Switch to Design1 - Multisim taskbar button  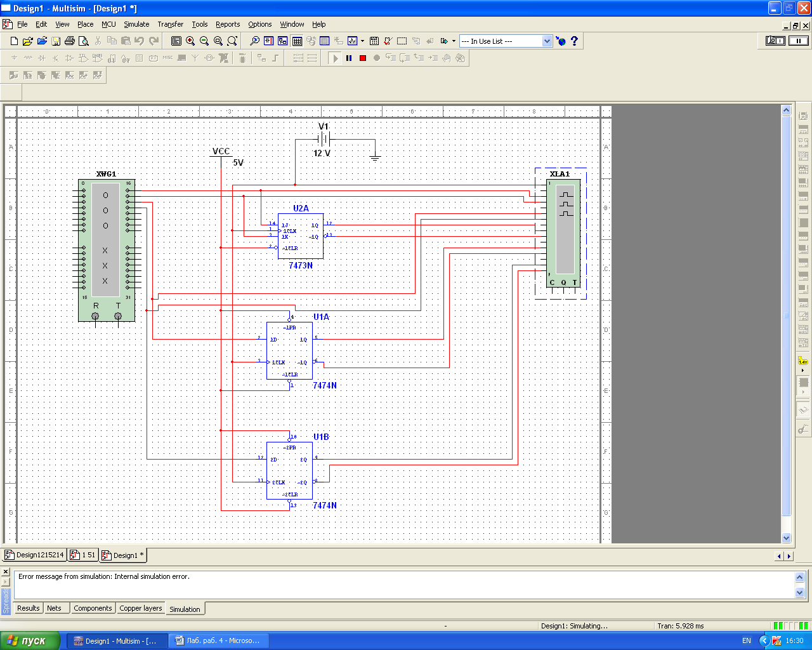coord(118,640)
